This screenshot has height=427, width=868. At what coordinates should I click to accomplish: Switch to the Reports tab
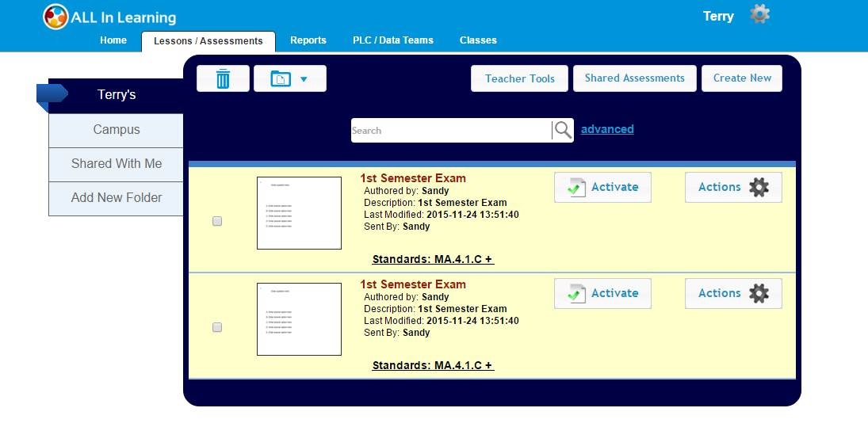[308, 40]
